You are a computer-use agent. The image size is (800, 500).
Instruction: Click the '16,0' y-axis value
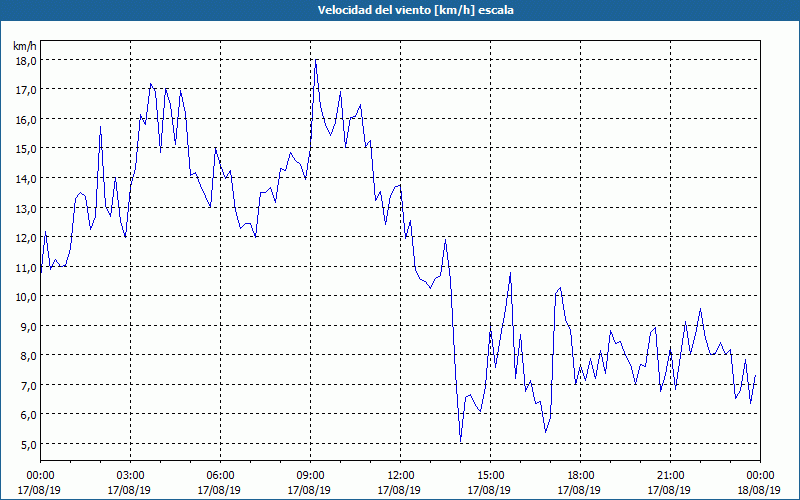[27, 120]
